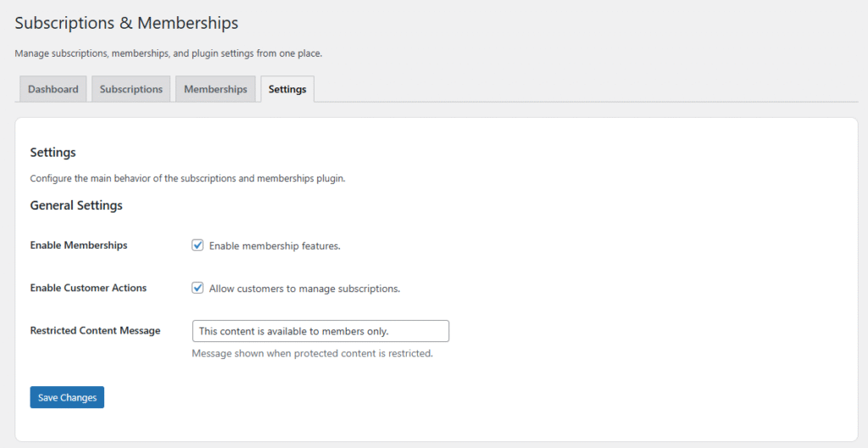
Task: Click the 'Allow customers to manage subscriptions.' label text
Action: (303, 288)
